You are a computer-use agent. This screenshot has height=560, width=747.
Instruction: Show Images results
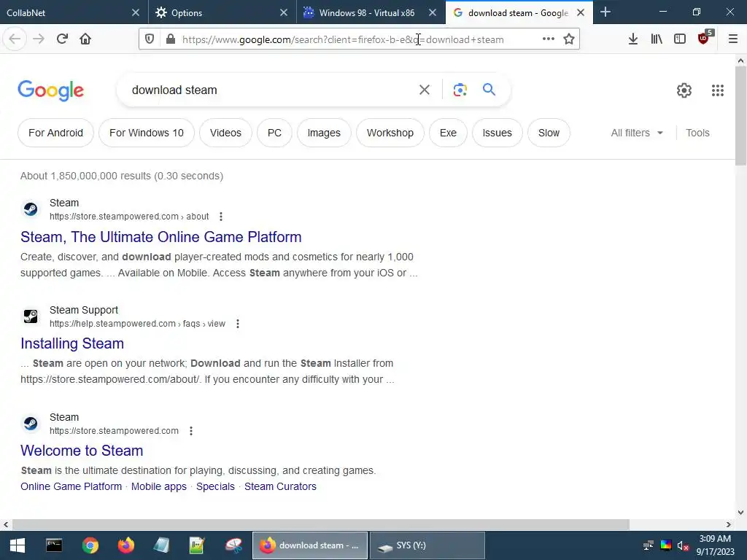[x=324, y=133]
